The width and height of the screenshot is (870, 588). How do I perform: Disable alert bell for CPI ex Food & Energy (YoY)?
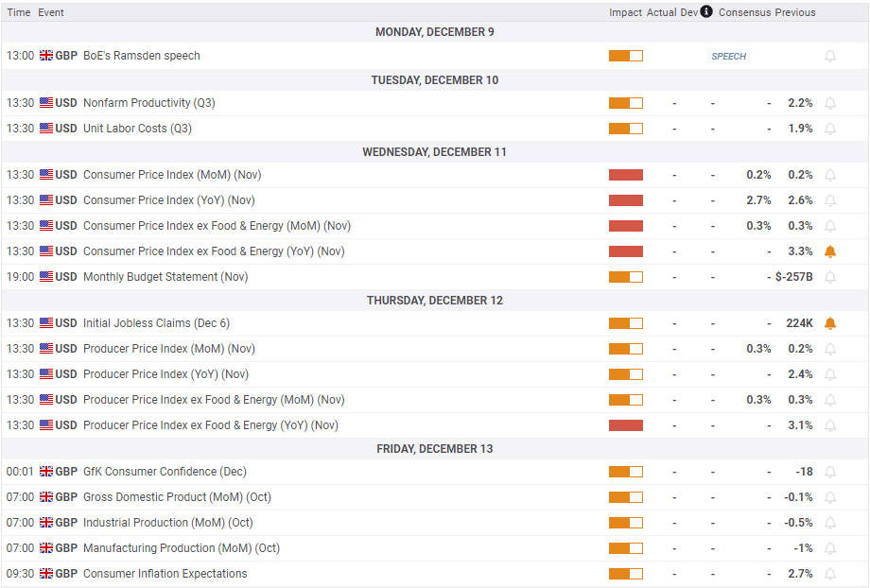click(x=830, y=251)
